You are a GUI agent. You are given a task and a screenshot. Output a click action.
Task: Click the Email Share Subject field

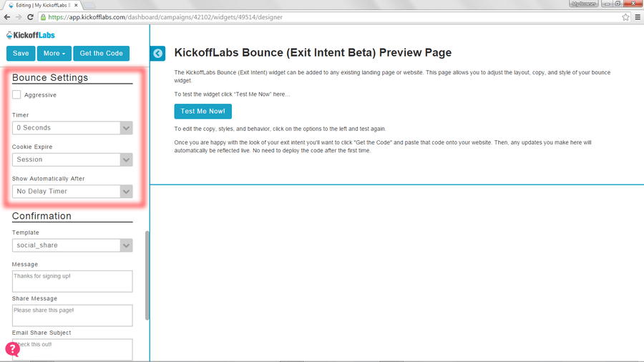(x=72, y=349)
